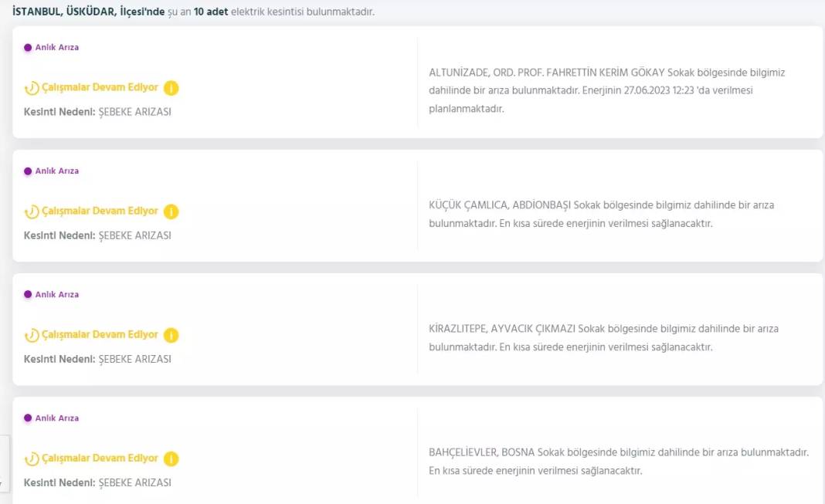Viewport: 825px width, 504px height.
Task: Click the yellow info icon on the ALTUNİZADE outage card
Action: click(x=171, y=88)
